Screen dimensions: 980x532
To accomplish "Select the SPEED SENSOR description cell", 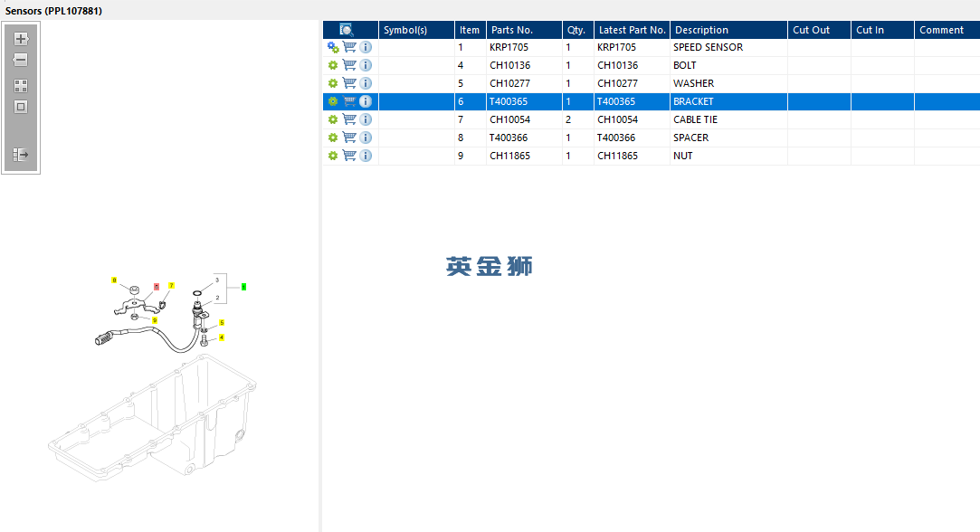I will [728, 48].
